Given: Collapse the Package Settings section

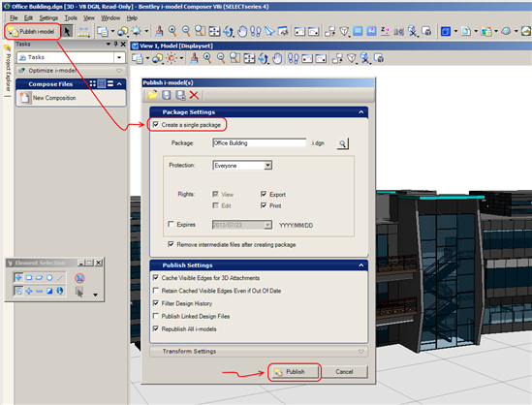Looking at the screenshot, I should pyautogui.click(x=361, y=112).
